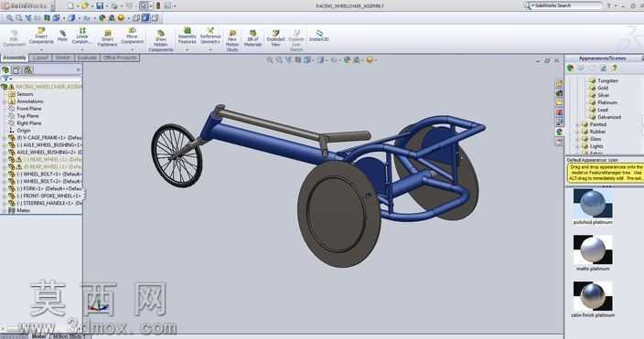Open PropertyManager tab icon
Image resolution: width=644 pixels, height=339 pixels.
tap(16, 69)
